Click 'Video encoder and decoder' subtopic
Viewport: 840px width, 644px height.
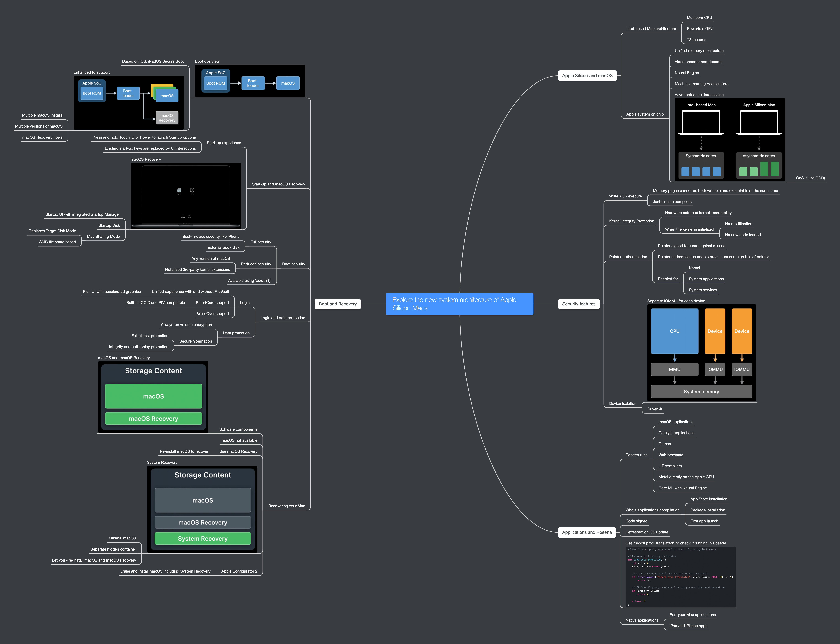tap(699, 62)
